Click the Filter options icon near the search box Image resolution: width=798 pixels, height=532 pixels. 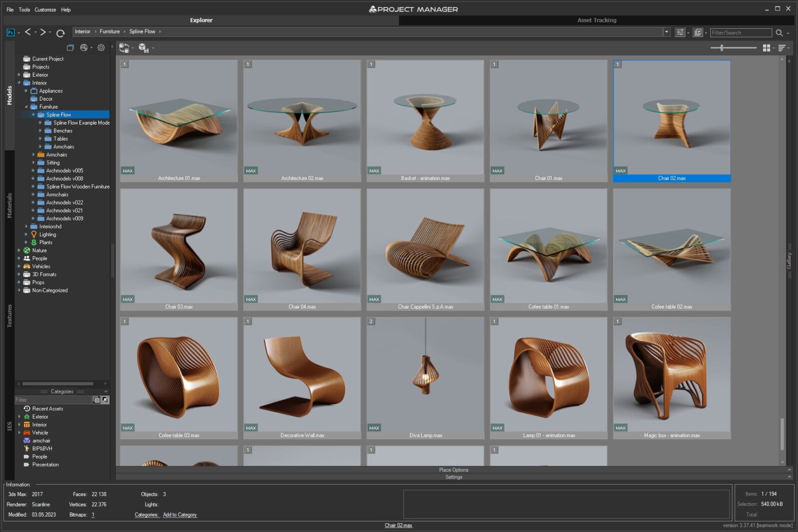pyautogui.click(x=680, y=32)
